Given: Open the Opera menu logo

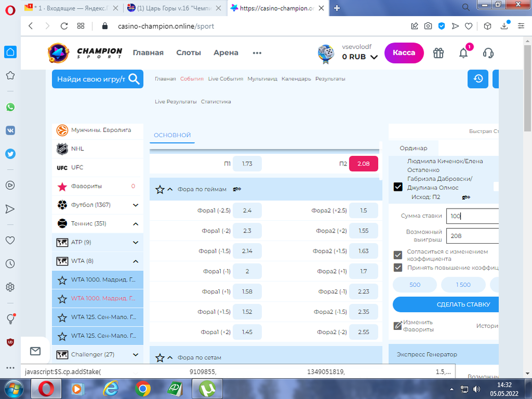Looking at the screenshot, I should pyautogui.click(x=10, y=10).
